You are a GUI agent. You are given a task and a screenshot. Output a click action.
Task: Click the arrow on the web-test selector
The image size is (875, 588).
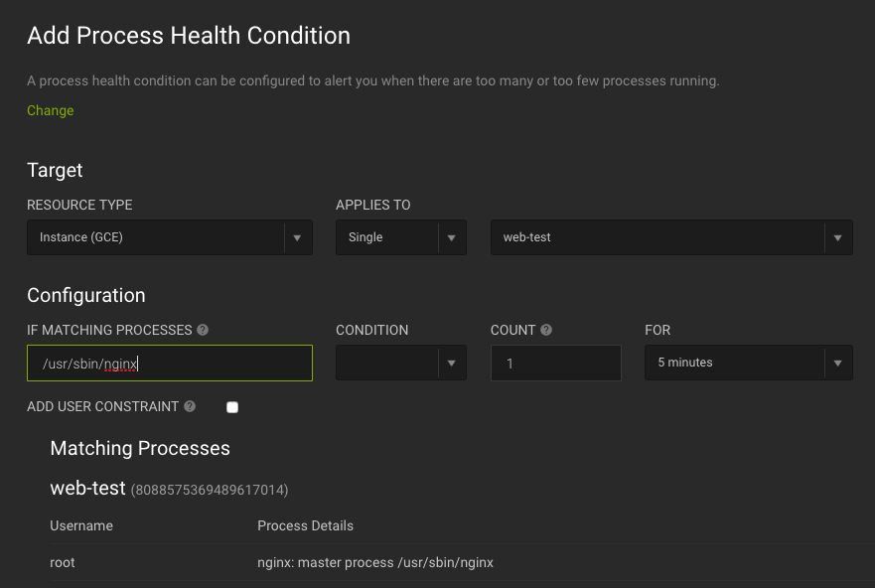(837, 238)
